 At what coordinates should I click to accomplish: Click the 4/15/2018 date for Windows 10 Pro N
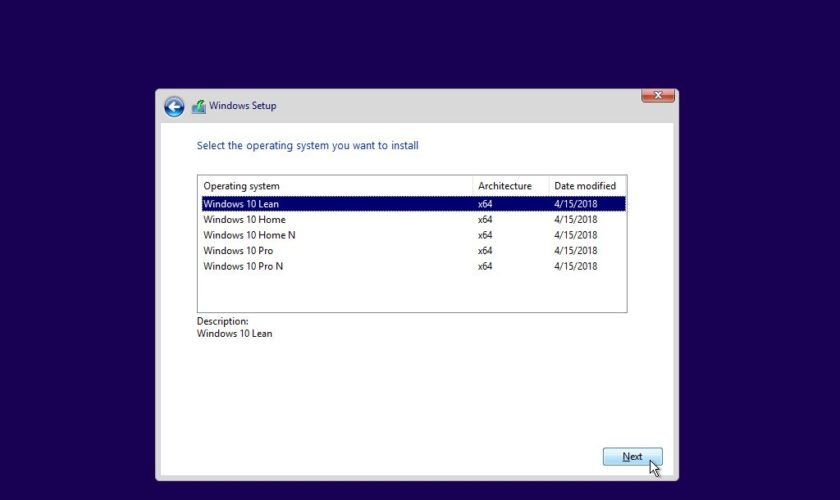(x=575, y=266)
